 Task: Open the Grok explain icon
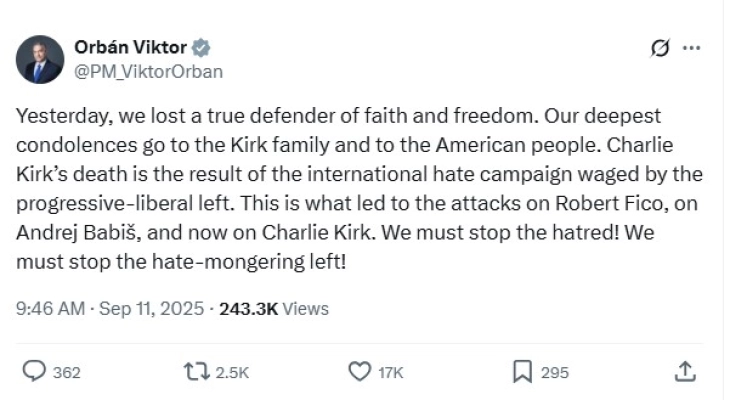(659, 48)
